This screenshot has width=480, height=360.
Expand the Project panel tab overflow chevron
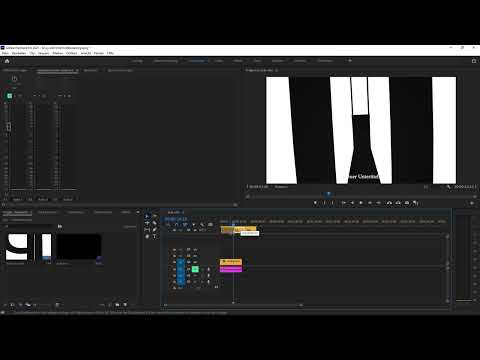(138, 212)
